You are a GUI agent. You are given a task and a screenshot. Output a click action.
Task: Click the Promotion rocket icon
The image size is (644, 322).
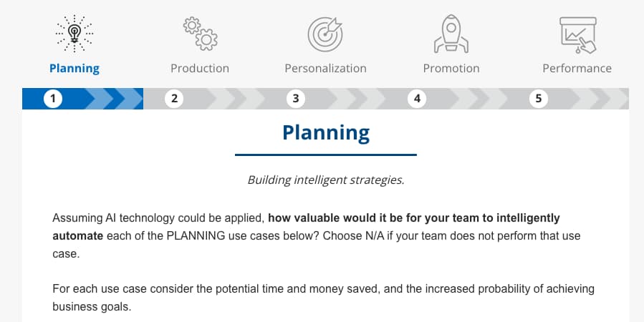(451, 34)
